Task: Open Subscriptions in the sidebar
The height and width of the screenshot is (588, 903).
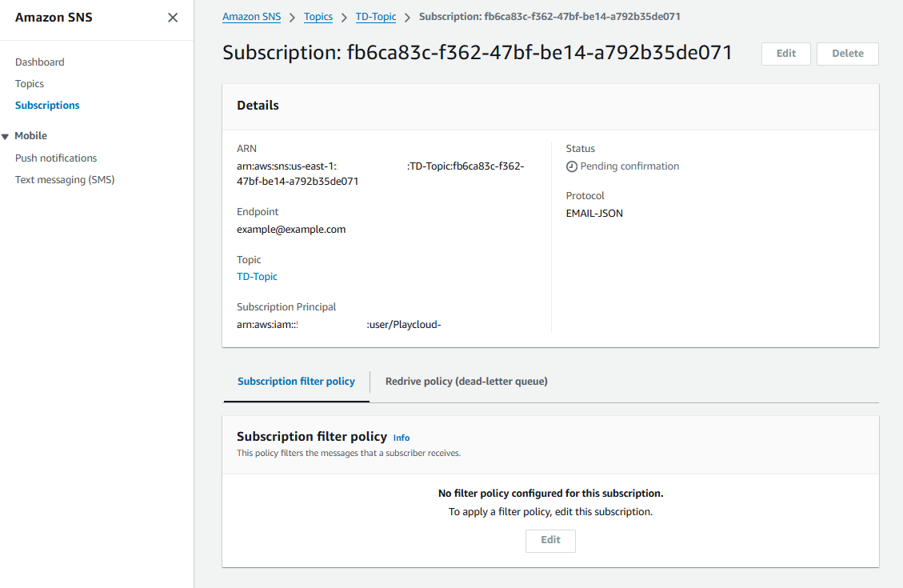Action: tap(46, 105)
